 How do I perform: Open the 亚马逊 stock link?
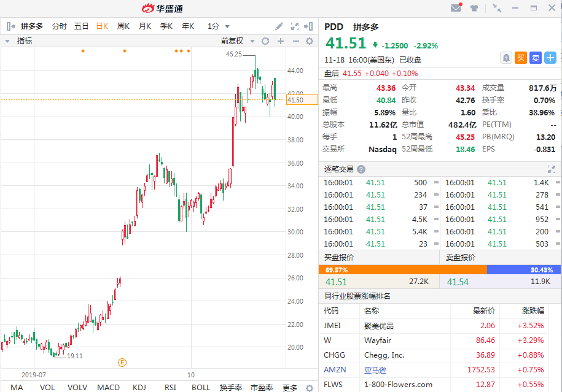(375, 370)
